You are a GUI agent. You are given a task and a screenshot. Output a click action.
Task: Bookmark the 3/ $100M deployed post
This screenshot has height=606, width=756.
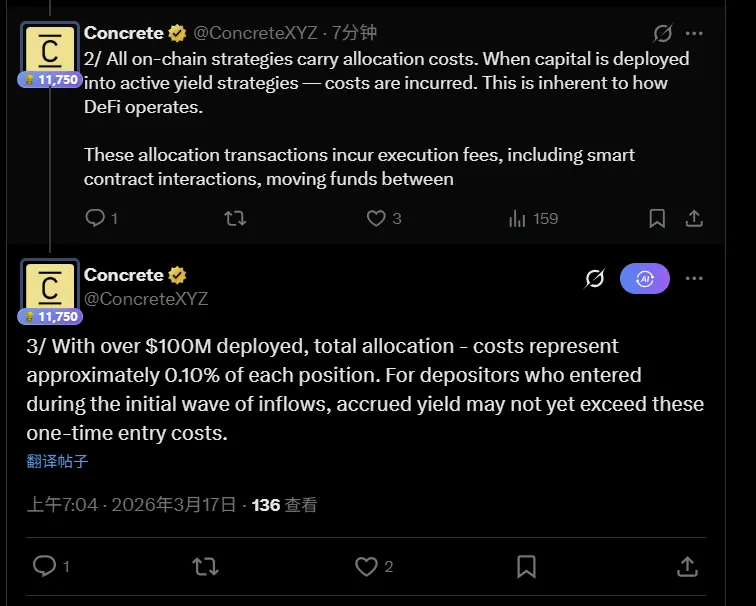point(527,567)
